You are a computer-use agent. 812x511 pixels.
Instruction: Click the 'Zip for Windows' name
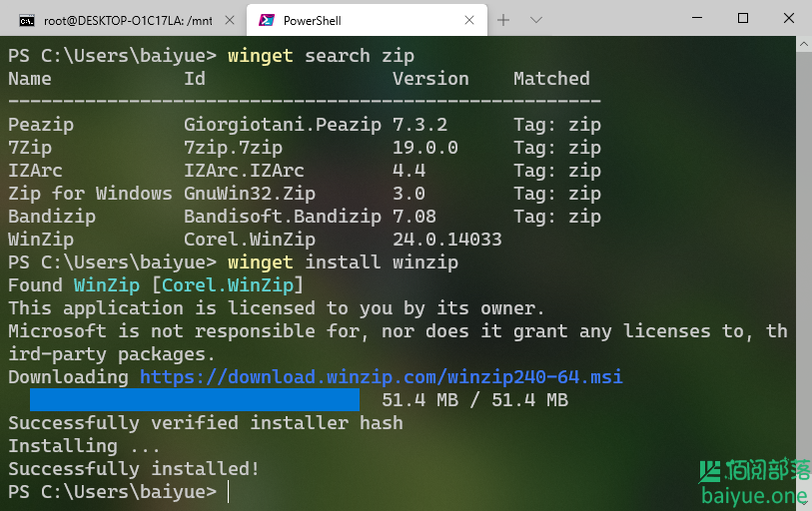(90, 194)
